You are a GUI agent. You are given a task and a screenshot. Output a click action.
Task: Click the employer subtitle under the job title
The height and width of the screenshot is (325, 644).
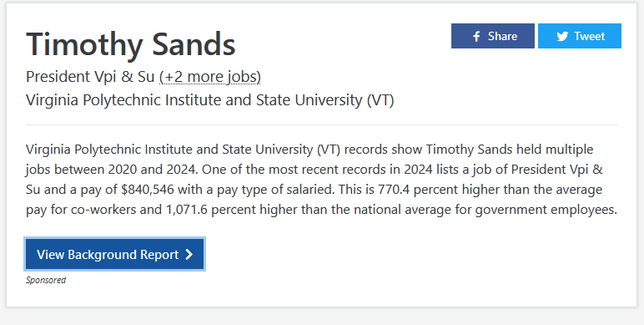tap(210, 100)
